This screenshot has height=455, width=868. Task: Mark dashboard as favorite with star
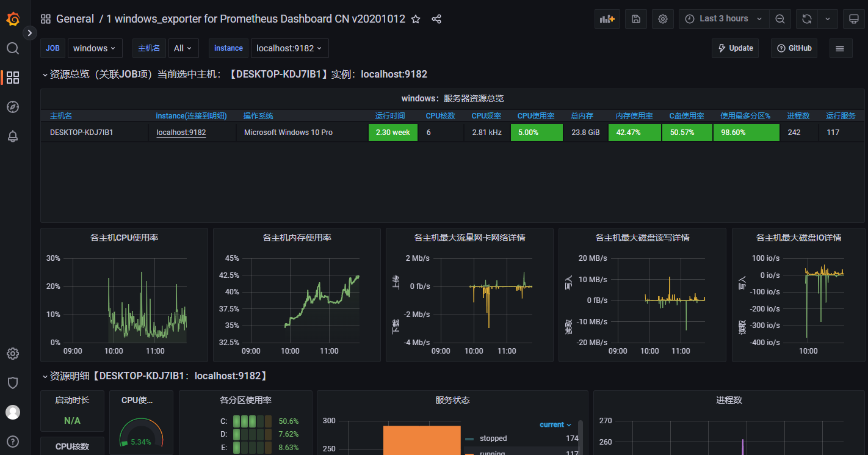coord(416,19)
